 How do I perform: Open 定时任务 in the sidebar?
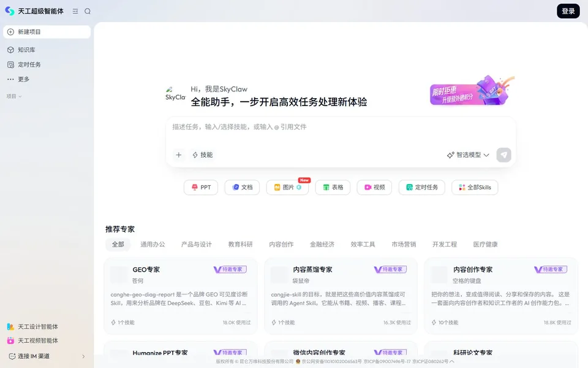tap(47, 64)
